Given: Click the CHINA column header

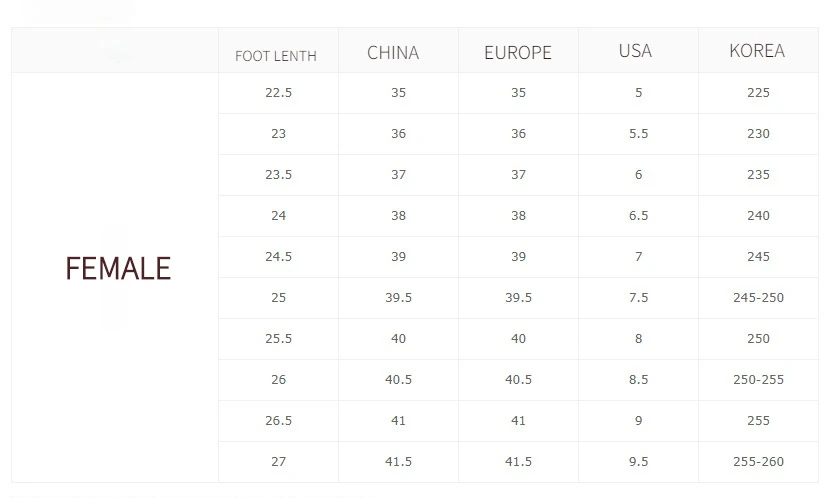Looking at the screenshot, I should [x=393, y=52].
